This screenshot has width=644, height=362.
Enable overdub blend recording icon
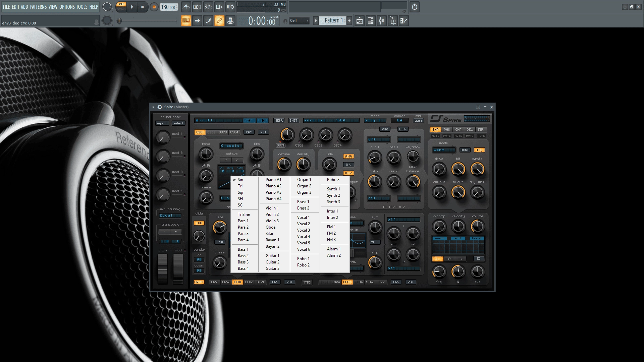coord(219,7)
